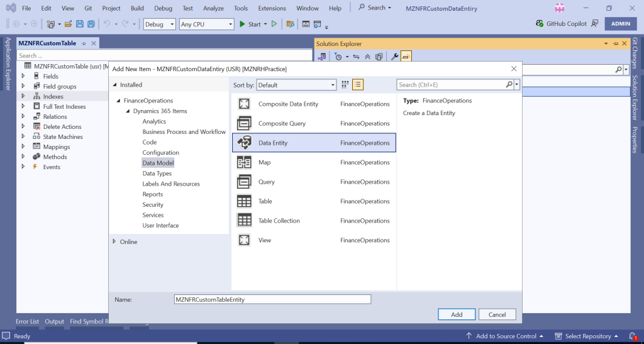Viewport: 644px width, 344px height.
Task: Click the Open File folder icon
Action: [x=68, y=25]
